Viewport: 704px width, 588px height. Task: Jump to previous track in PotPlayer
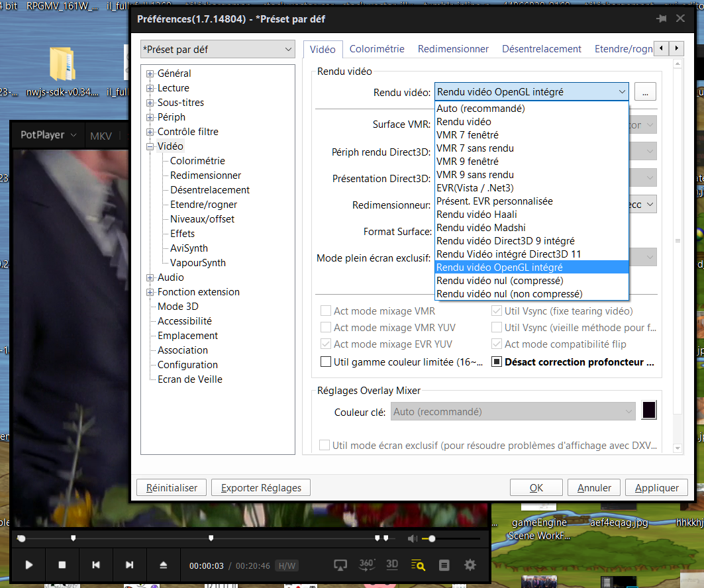click(95, 565)
